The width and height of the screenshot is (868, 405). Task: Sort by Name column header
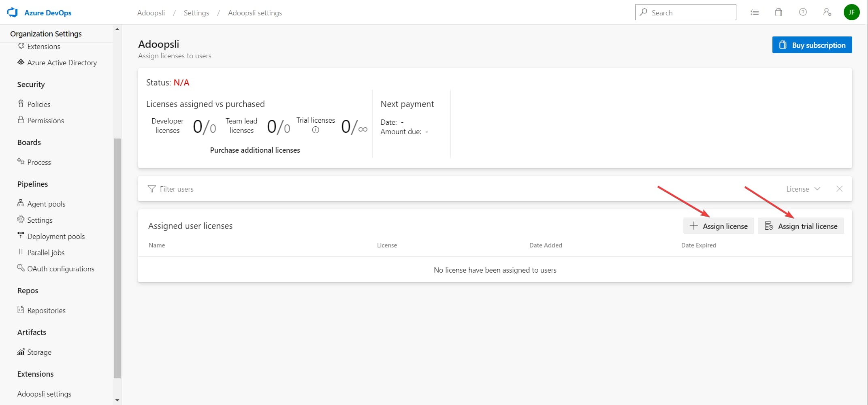click(157, 245)
